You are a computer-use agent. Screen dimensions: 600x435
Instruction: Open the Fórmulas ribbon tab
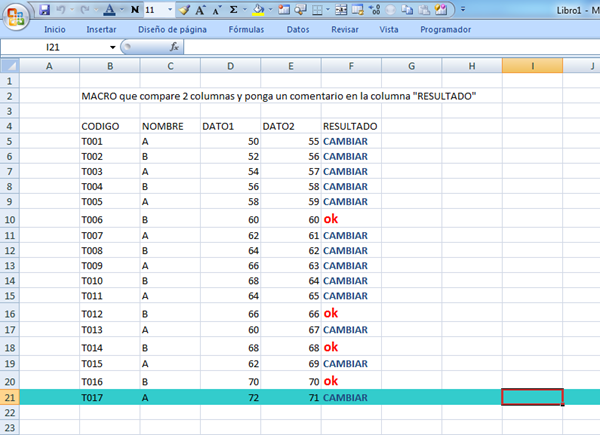[244, 30]
